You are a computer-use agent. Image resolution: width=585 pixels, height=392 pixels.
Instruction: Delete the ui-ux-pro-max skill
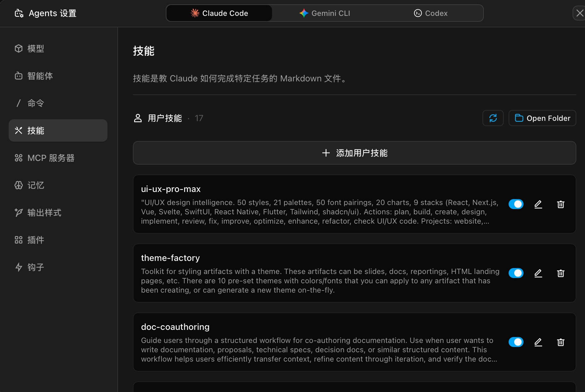pyautogui.click(x=560, y=204)
